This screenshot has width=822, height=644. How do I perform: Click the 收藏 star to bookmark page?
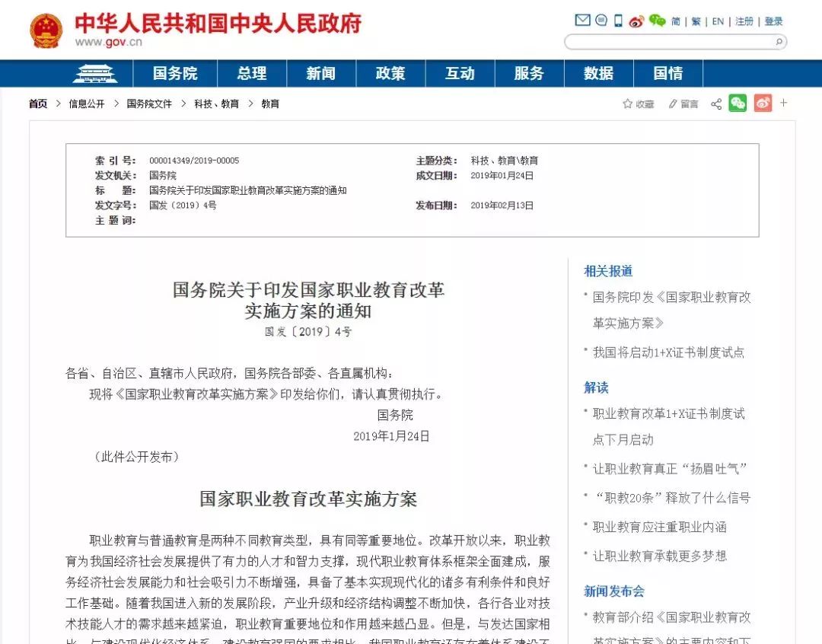638,104
